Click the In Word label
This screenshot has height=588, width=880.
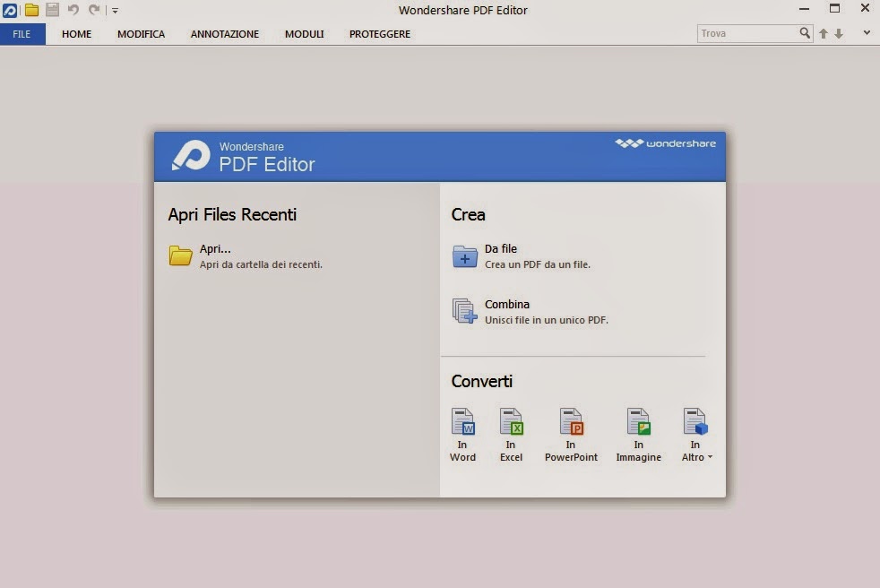pyautogui.click(x=462, y=451)
